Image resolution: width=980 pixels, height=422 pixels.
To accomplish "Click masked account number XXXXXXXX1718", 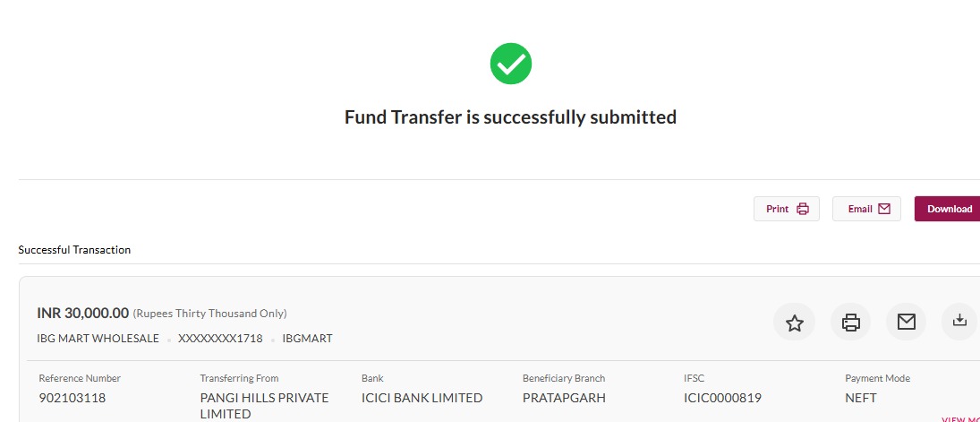I will [x=220, y=339].
